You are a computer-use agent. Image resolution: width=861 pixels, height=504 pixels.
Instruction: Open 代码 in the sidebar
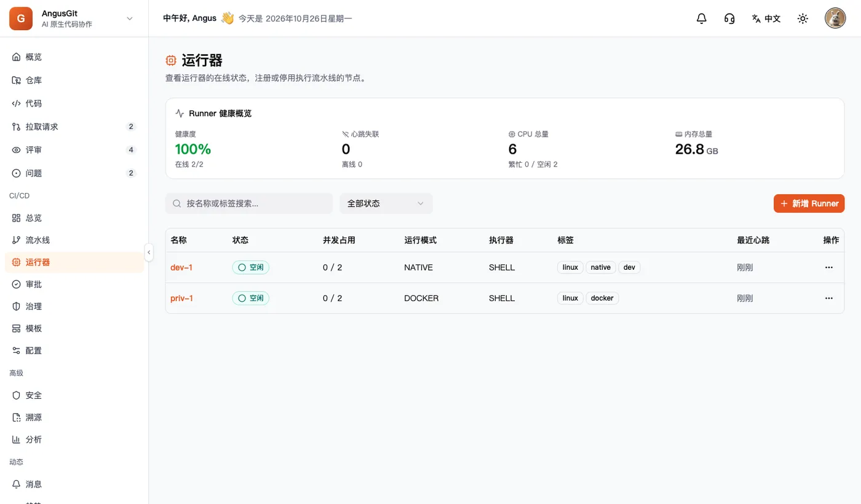(x=74, y=104)
